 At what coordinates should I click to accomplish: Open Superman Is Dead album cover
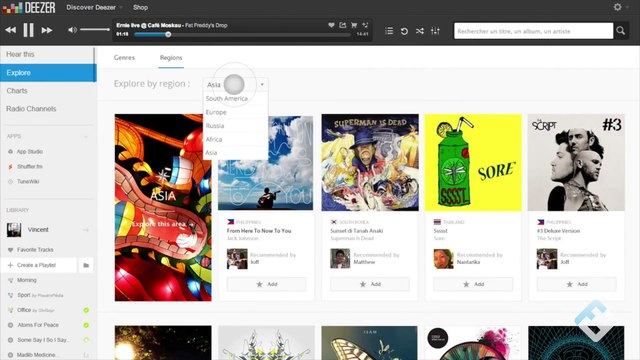pos(370,162)
